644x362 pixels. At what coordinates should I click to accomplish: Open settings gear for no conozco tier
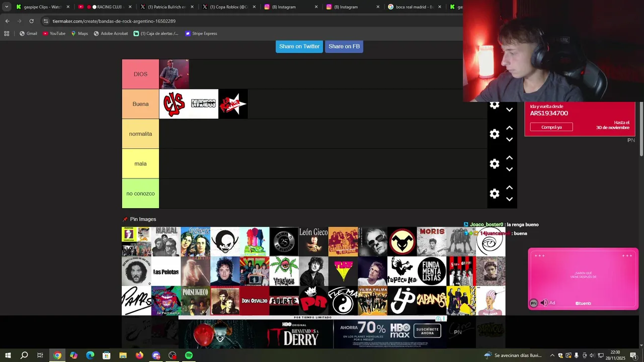pos(495,194)
